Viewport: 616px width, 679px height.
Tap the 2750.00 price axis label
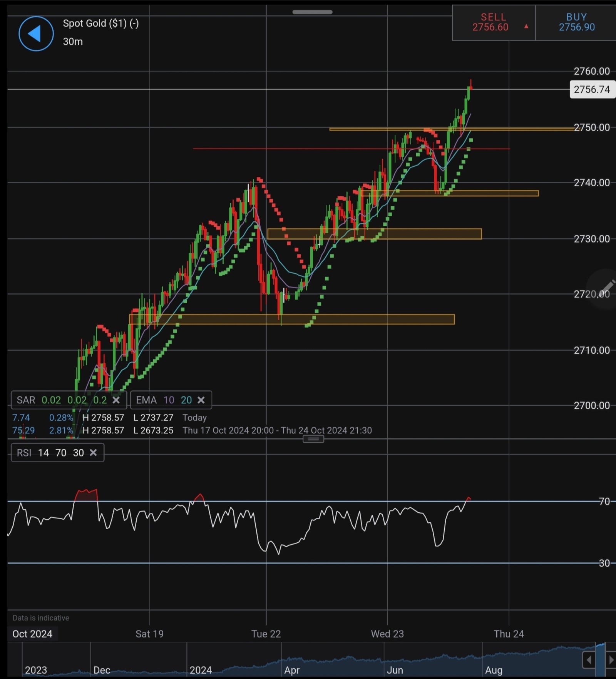pos(592,127)
